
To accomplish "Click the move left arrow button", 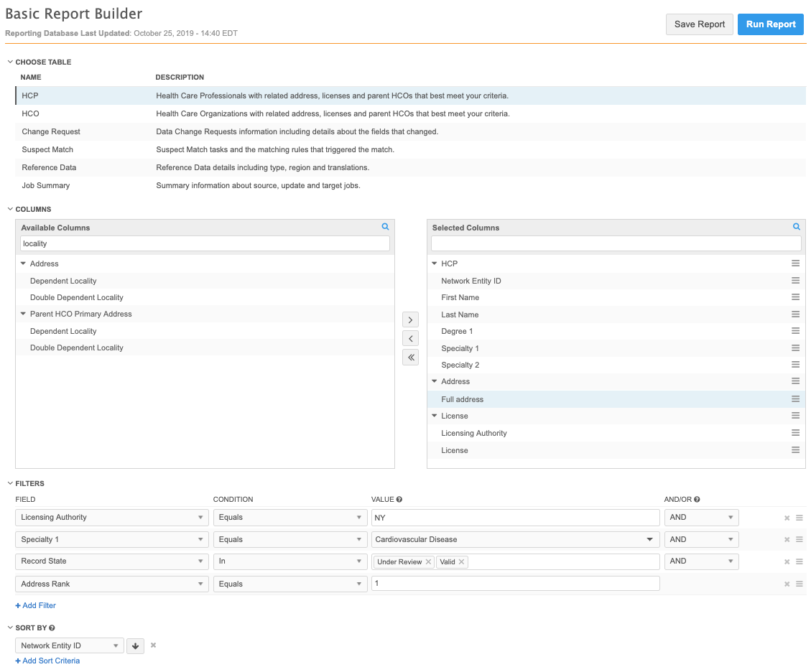I will pos(410,338).
